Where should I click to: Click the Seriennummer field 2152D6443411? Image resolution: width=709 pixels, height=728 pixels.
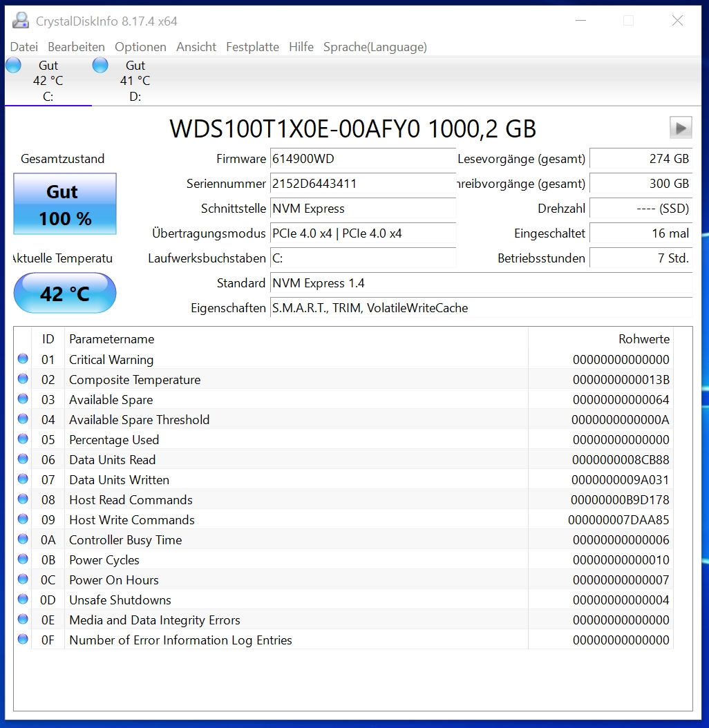363,184
